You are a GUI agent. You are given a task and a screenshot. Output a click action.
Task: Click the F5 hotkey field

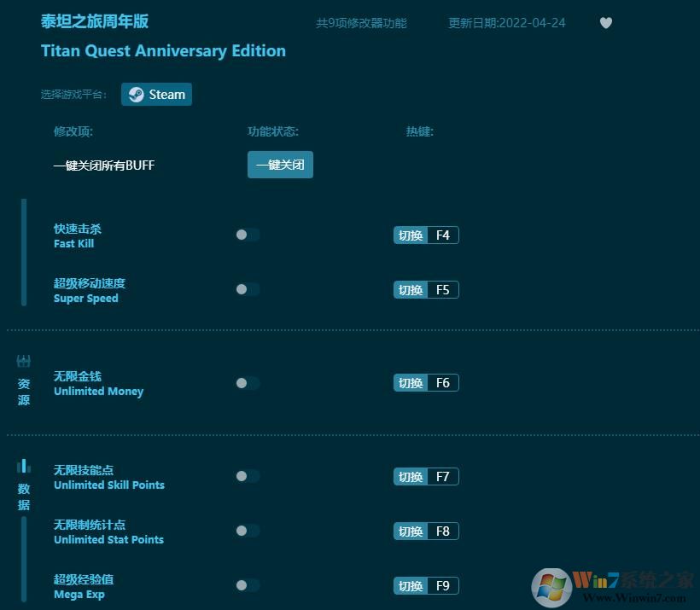[443, 289]
